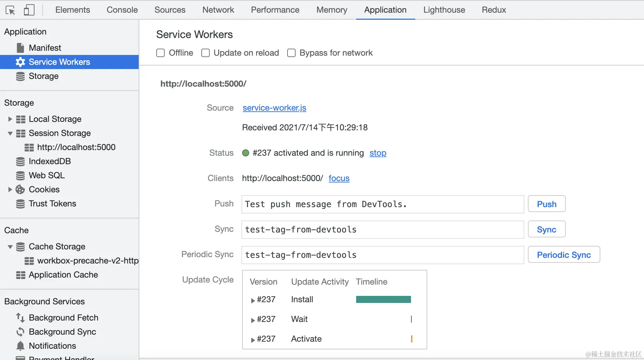Screen dimensions: 644x360
Task: Switch to the Network tab
Action: click(218, 10)
